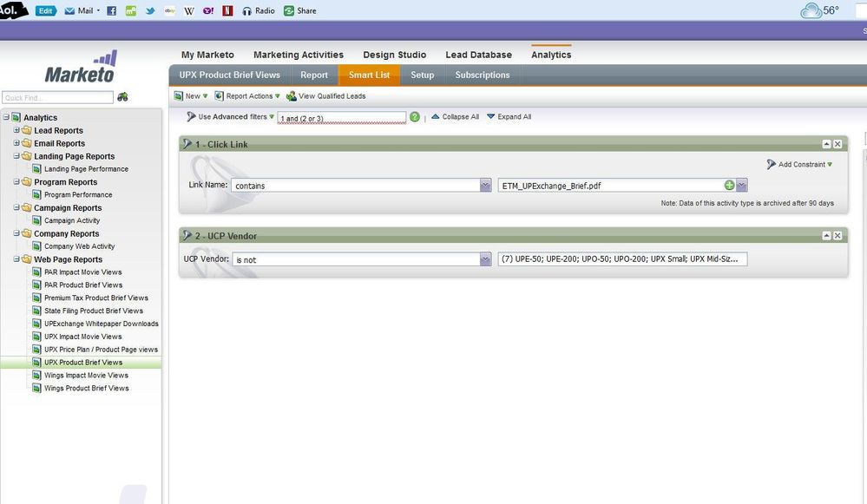Remove the UCP Vendor filter with its X
Screen dimensions: 867x504
(x=837, y=235)
